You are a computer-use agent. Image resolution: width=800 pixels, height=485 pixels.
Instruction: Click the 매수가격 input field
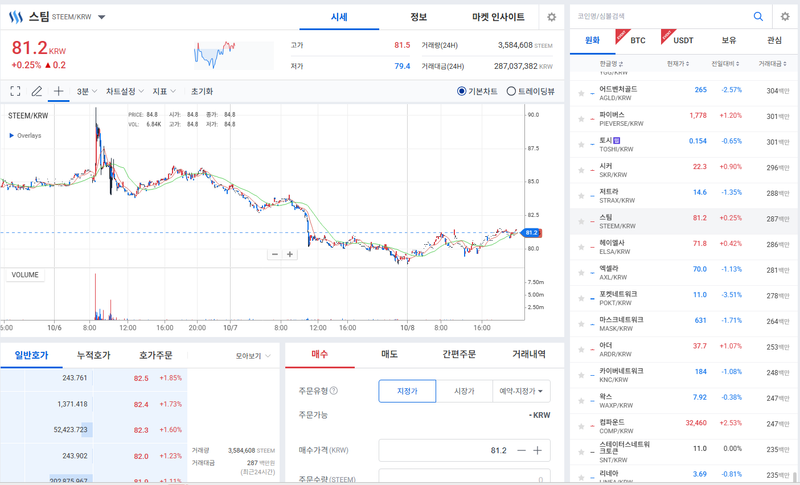point(464,450)
